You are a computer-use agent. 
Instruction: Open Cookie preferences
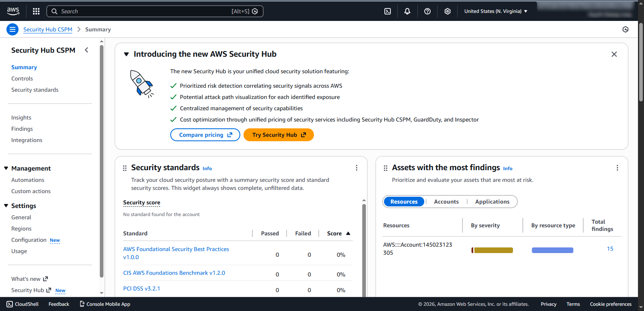tap(611, 304)
